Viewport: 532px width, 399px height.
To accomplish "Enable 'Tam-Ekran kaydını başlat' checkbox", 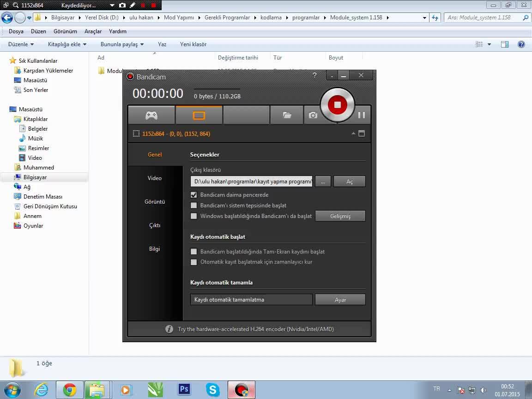I will (194, 251).
